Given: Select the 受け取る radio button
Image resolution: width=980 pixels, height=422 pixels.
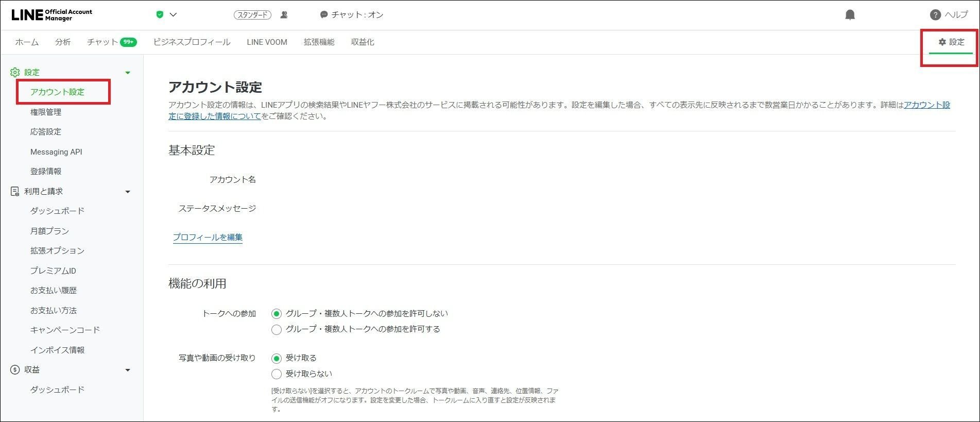Looking at the screenshot, I should point(277,359).
